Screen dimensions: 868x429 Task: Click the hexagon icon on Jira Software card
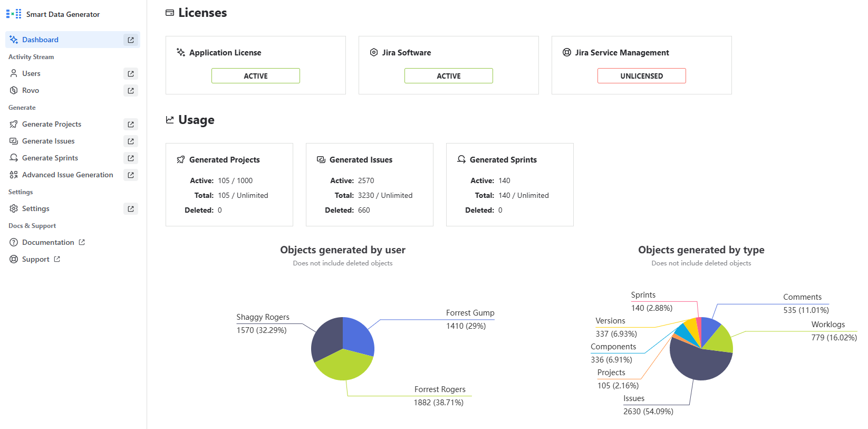click(374, 52)
